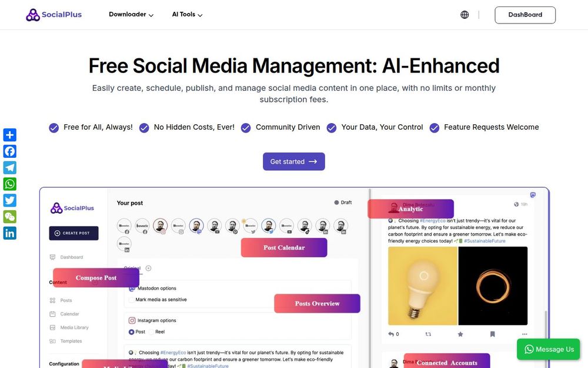
Task: Click the Posts Overview label
Action: (317, 303)
